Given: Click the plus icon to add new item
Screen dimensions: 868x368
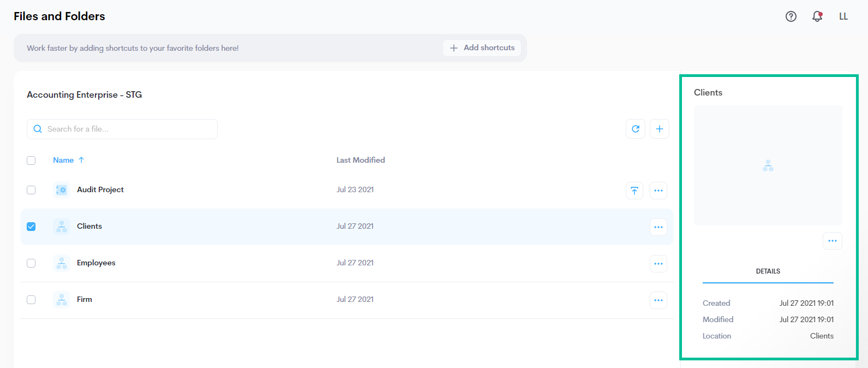Looking at the screenshot, I should click(659, 129).
